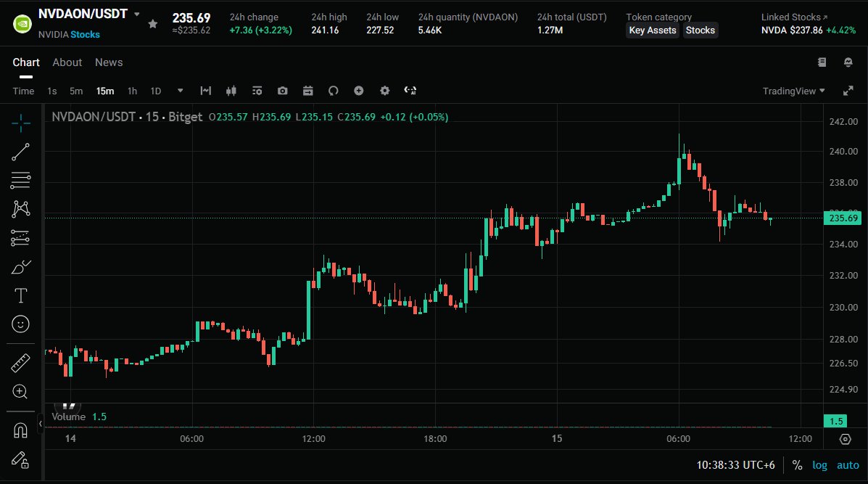Screen dimensions: 868x484
Task: Select the 1D interval
Action: click(x=156, y=91)
